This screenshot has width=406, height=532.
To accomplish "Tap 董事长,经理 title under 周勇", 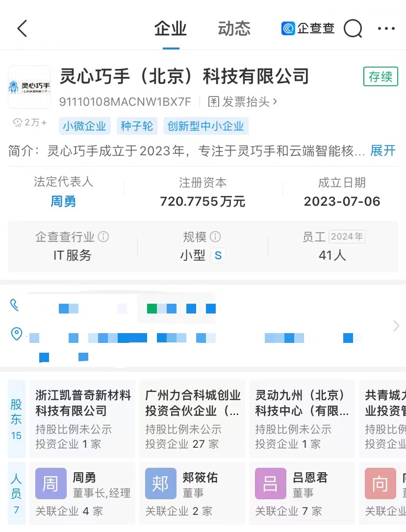I will (101, 493).
